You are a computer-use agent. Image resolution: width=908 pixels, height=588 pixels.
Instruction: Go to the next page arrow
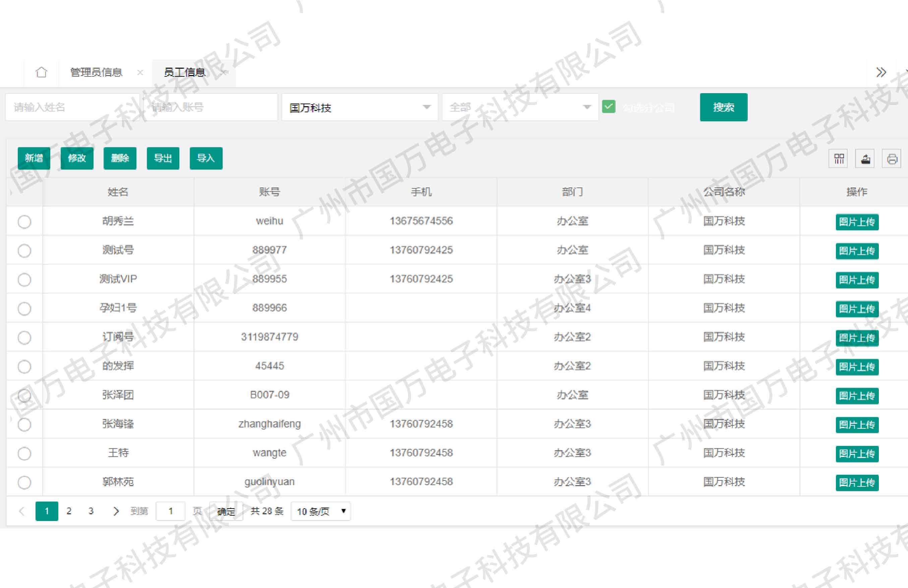(116, 511)
